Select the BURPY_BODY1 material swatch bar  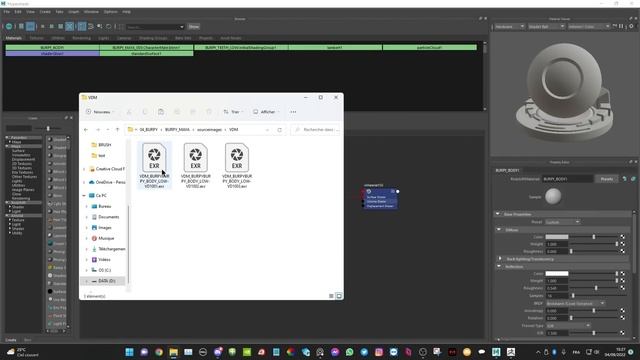(52, 47)
